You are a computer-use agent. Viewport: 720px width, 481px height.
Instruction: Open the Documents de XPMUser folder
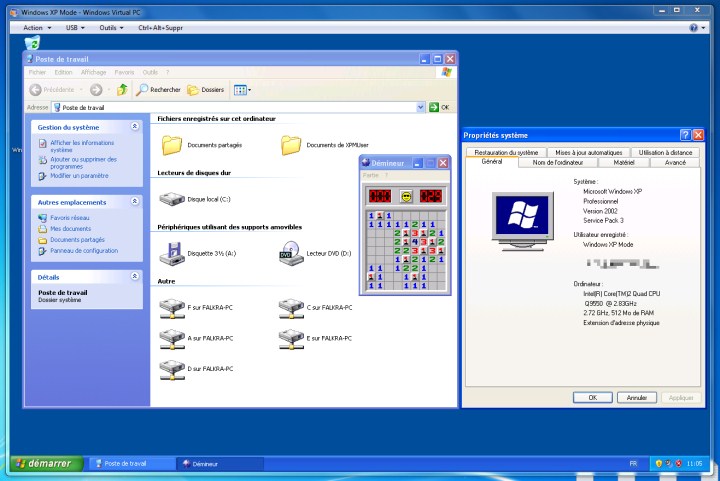tap(291, 145)
